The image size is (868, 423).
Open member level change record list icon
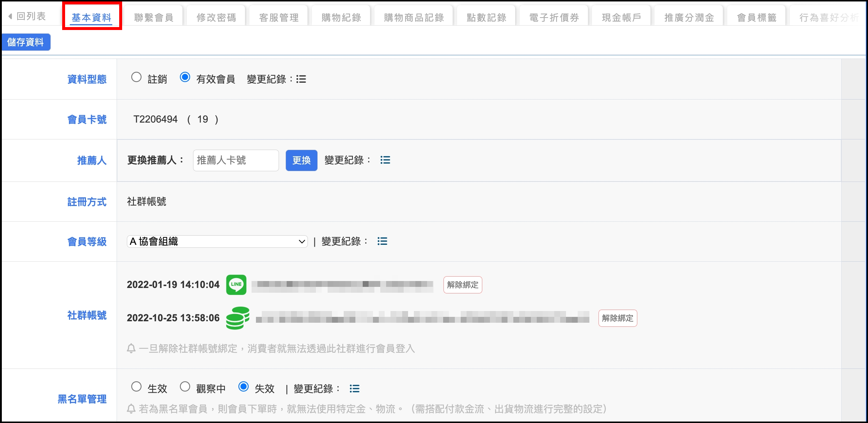pos(382,241)
